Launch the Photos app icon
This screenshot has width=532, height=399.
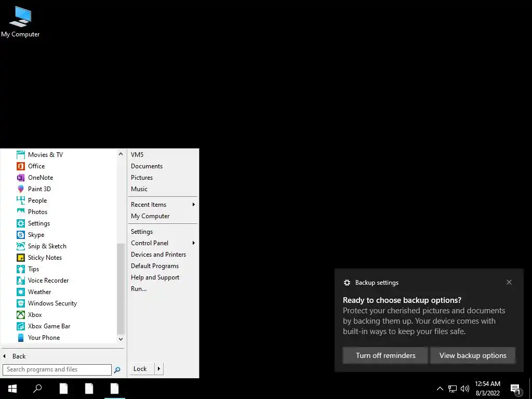coord(21,212)
